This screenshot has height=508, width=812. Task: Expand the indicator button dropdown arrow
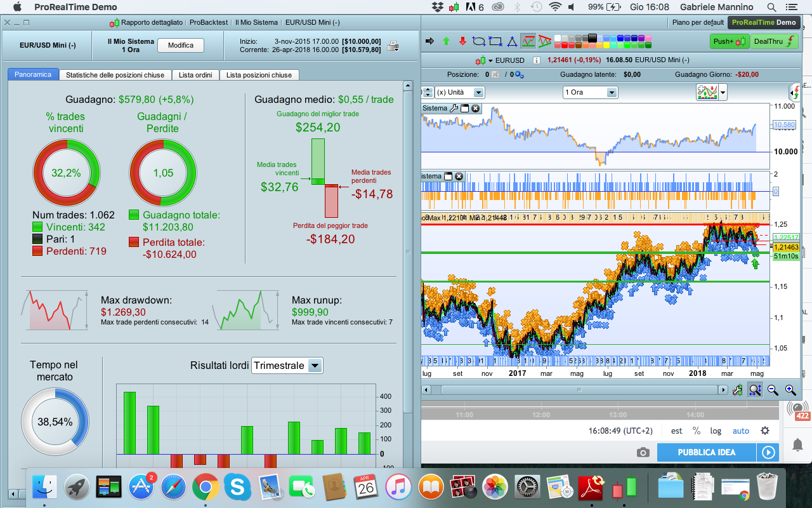[x=723, y=93]
